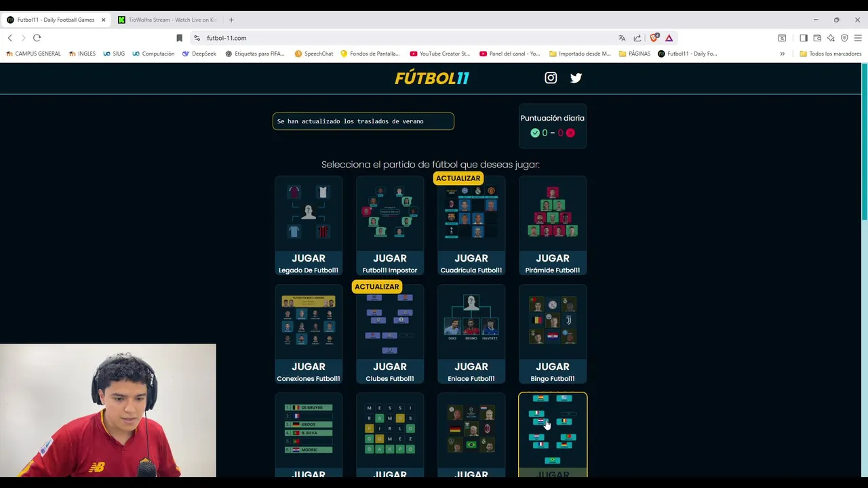868x488 pixels.
Task: Click the page vertical scrollbar
Action: pyautogui.click(x=864, y=142)
